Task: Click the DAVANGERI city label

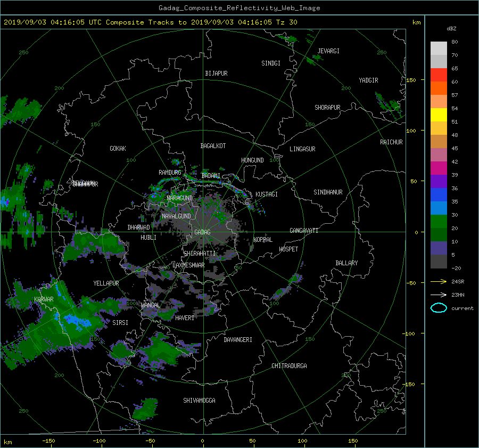Action: point(238,340)
